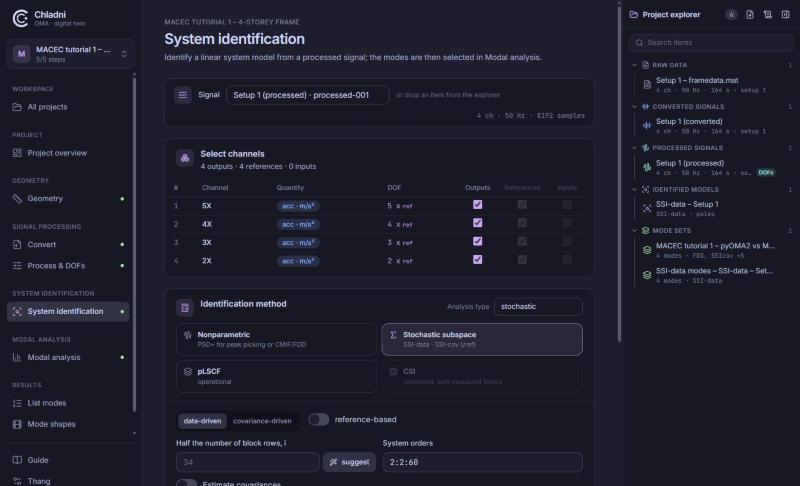Click the sidebar vertical scrollbar
This screenshot has width=800, height=486.
coord(134,245)
